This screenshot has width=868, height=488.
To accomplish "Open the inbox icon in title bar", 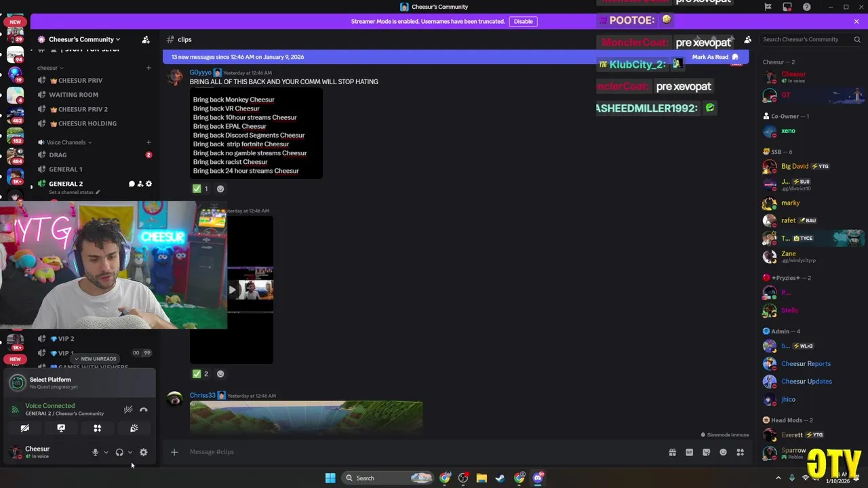I will 787,7.
